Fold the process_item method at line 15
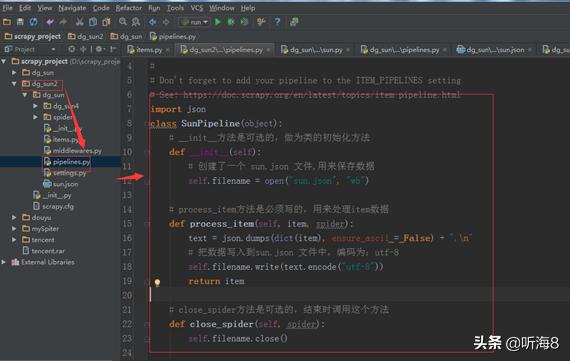 pyautogui.click(x=147, y=224)
